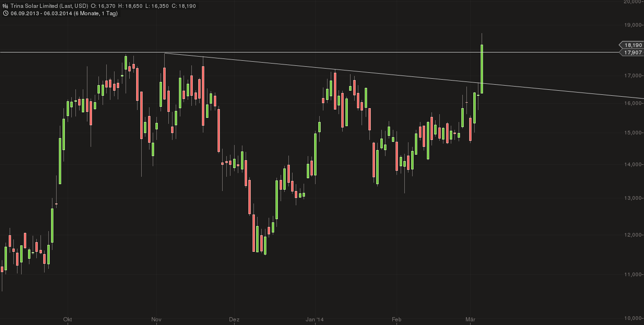Click the 15,000 value on the price axis
The width and height of the screenshot is (644, 325).
(x=634, y=132)
